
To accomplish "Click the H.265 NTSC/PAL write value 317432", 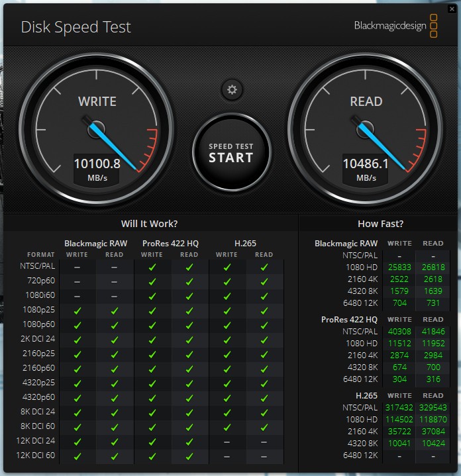I will (x=399, y=408).
